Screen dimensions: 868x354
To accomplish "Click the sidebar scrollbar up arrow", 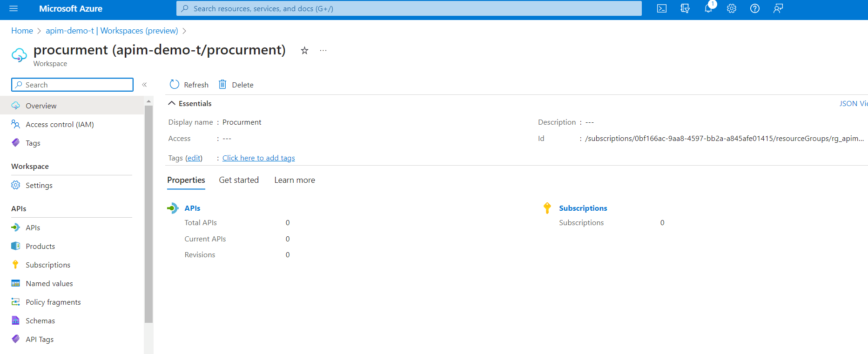I will [x=148, y=101].
